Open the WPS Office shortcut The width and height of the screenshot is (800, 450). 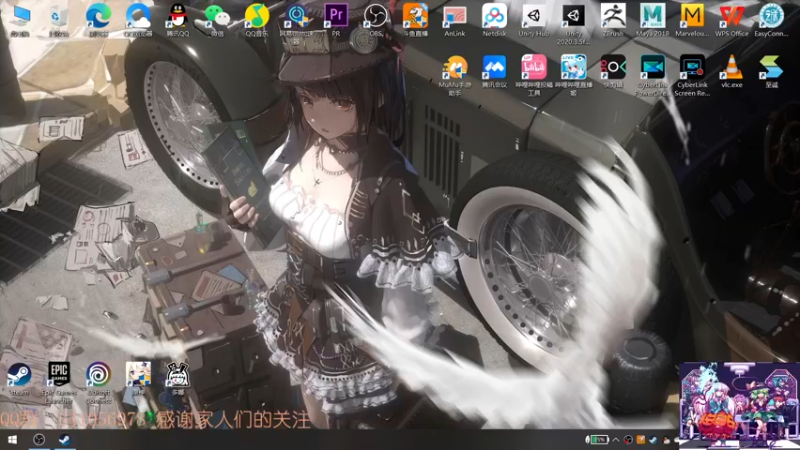pyautogui.click(x=732, y=20)
